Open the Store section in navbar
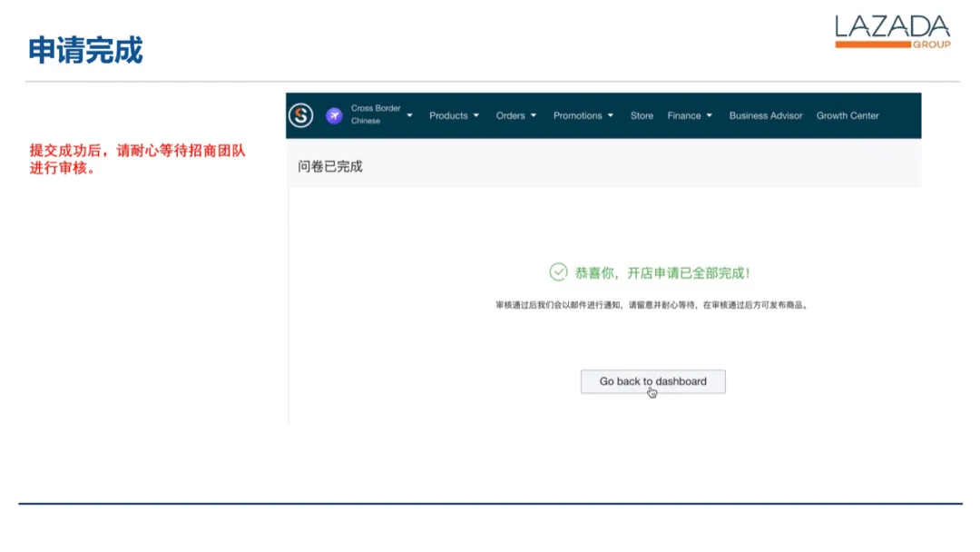Image resolution: width=980 pixels, height=552 pixels. 642,115
